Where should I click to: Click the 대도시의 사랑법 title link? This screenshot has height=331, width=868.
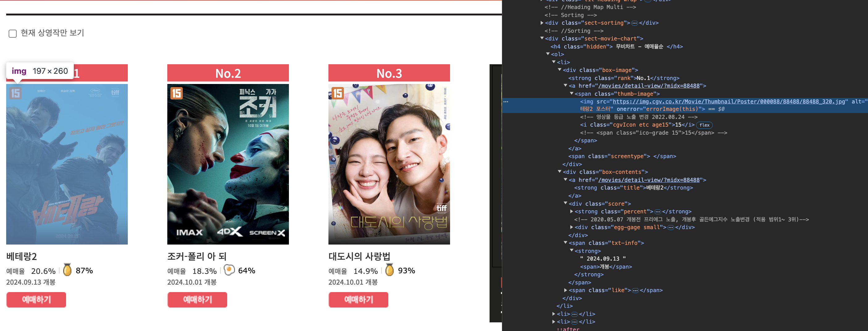pyautogui.click(x=359, y=257)
